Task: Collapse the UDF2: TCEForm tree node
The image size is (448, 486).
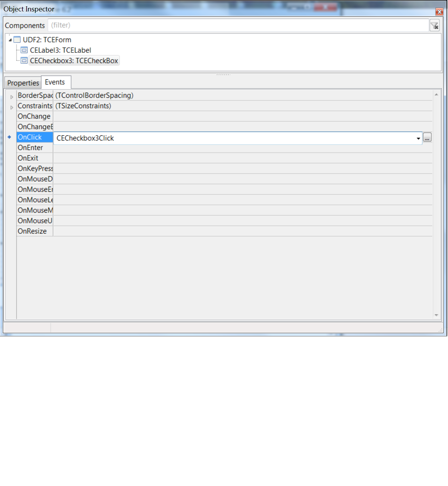Action: [x=10, y=40]
